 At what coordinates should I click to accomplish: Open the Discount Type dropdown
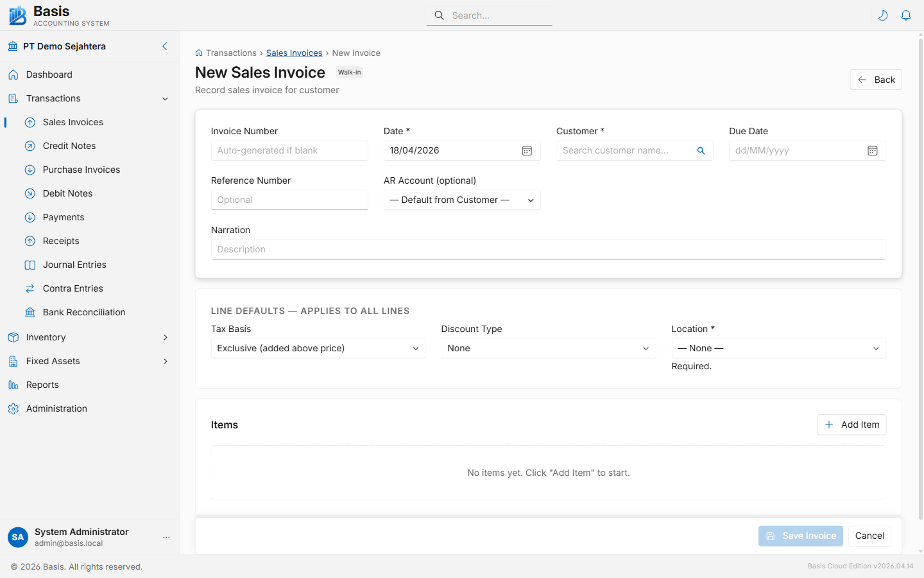click(548, 348)
